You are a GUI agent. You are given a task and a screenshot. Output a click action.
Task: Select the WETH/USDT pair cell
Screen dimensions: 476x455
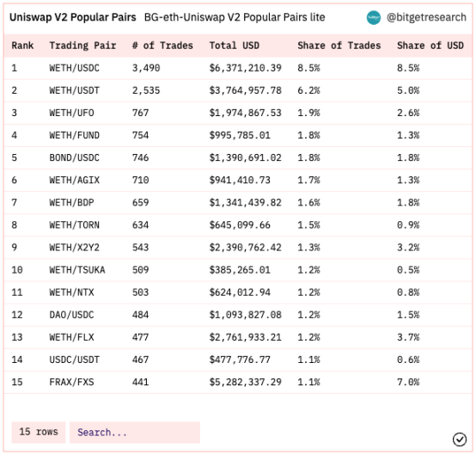tap(75, 90)
